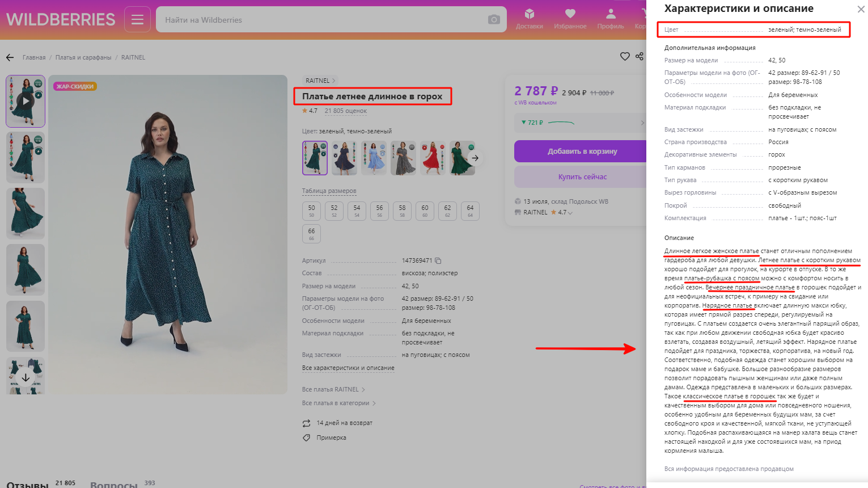Copy the article number 147369471

coord(438,260)
